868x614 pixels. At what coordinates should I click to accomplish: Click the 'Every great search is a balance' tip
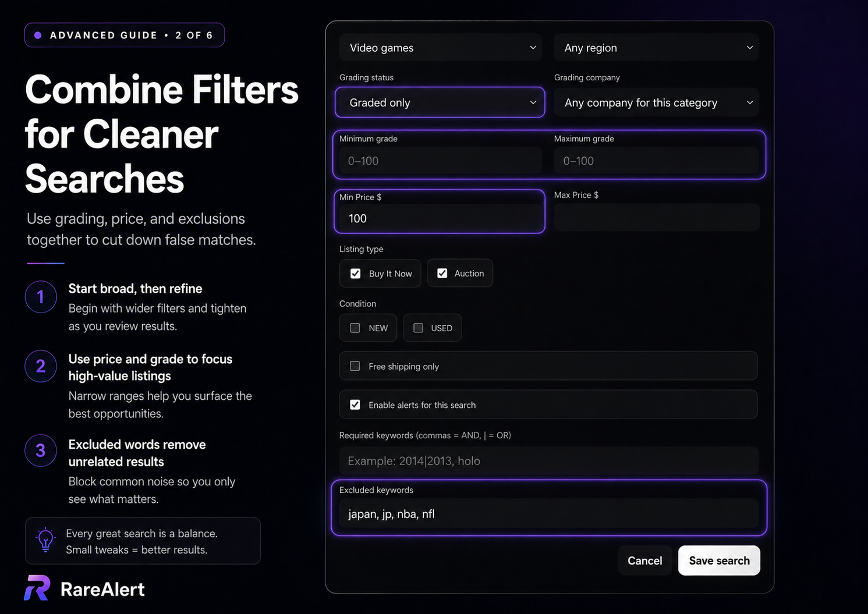point(143,541)
